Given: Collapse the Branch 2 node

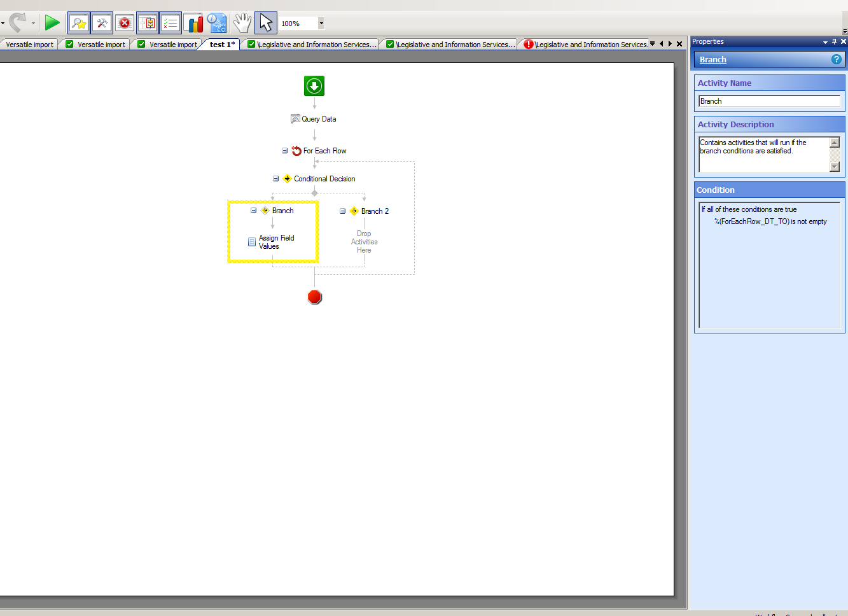Looking at the screenshot, I should (x=342, y=211).
